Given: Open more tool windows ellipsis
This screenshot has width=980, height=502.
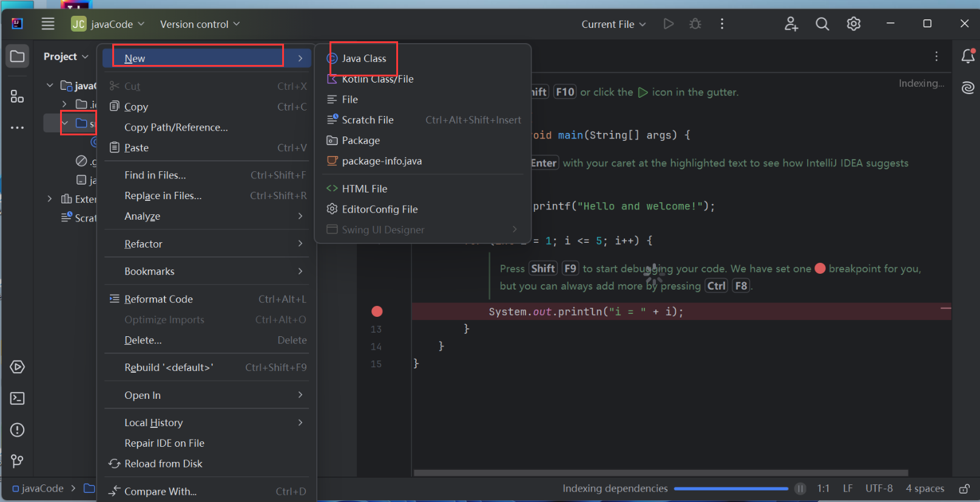Looking at the screenshot, I should (18, 127).
